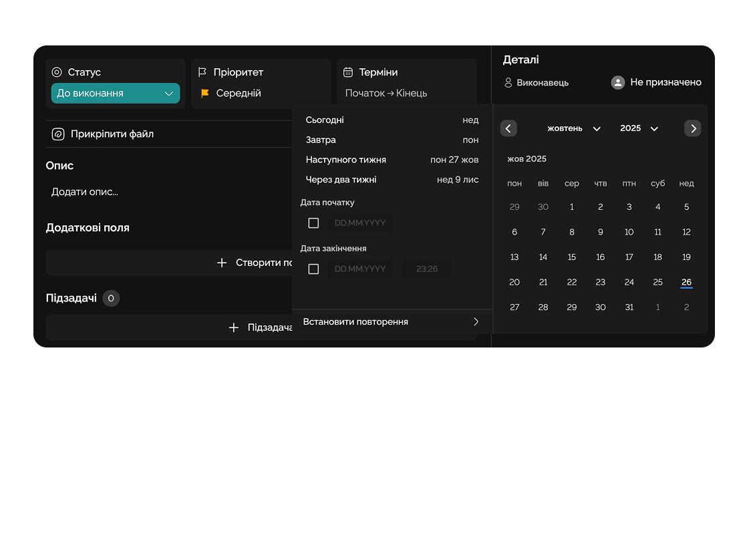Click the calendar icon next to Терміни
747x560 pixels.
[348, 72]
